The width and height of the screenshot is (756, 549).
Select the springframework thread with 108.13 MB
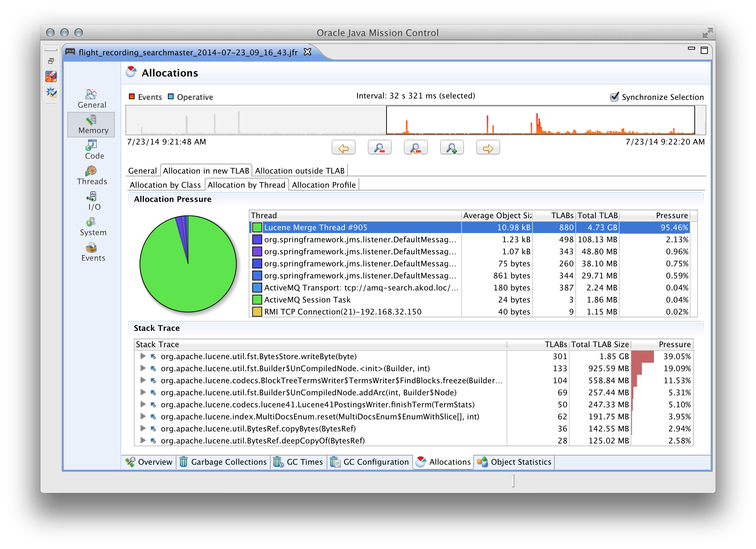pyautogui.click(x=470, y=239)
